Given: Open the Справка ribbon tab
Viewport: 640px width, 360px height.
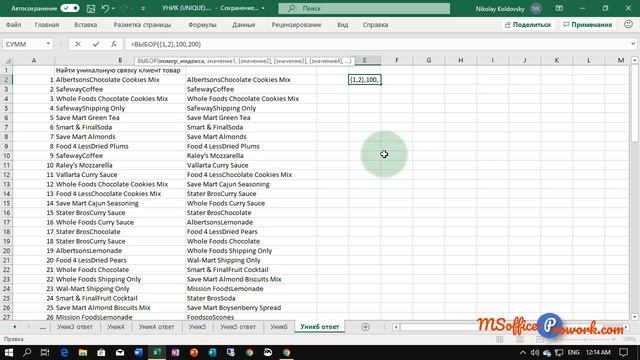Looking at the screenshot, I should [x=375, y=25].
